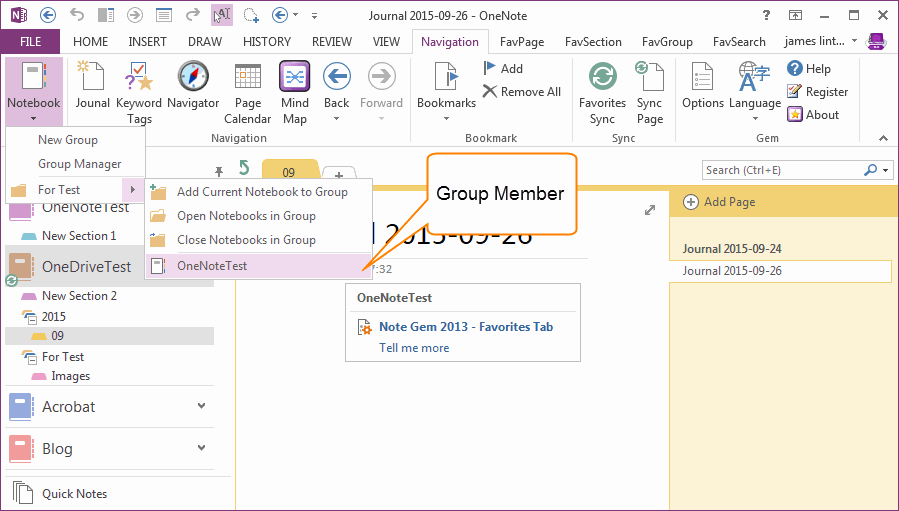Open About dialog for Gem
Screen dimensions: 899x511
tap(813, 114)
